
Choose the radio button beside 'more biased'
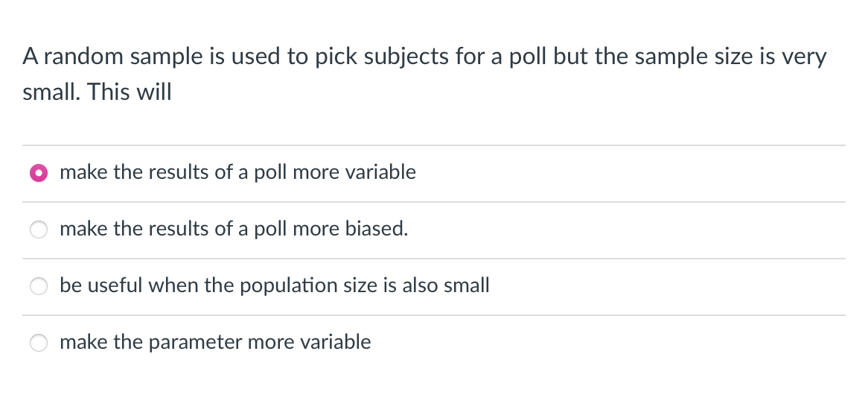(38, 230)
